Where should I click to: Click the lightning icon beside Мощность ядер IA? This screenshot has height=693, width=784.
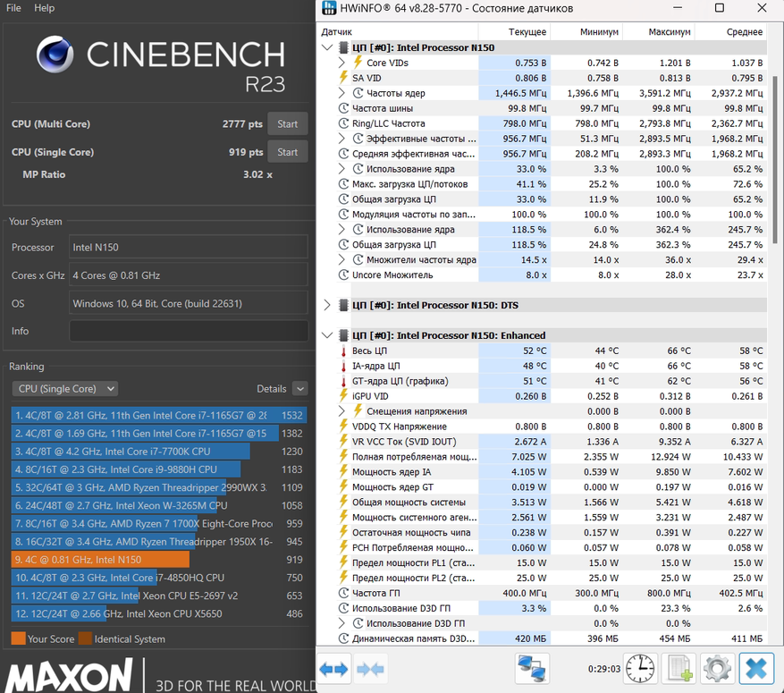[343, 471]
